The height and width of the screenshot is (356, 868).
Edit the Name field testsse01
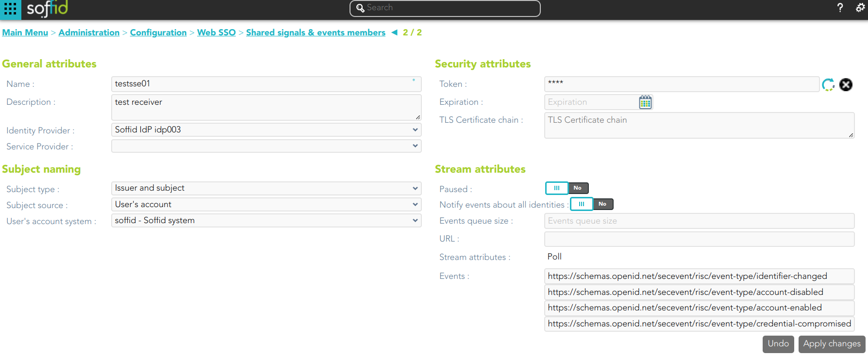pyautogui.click(x=266, y=84)
